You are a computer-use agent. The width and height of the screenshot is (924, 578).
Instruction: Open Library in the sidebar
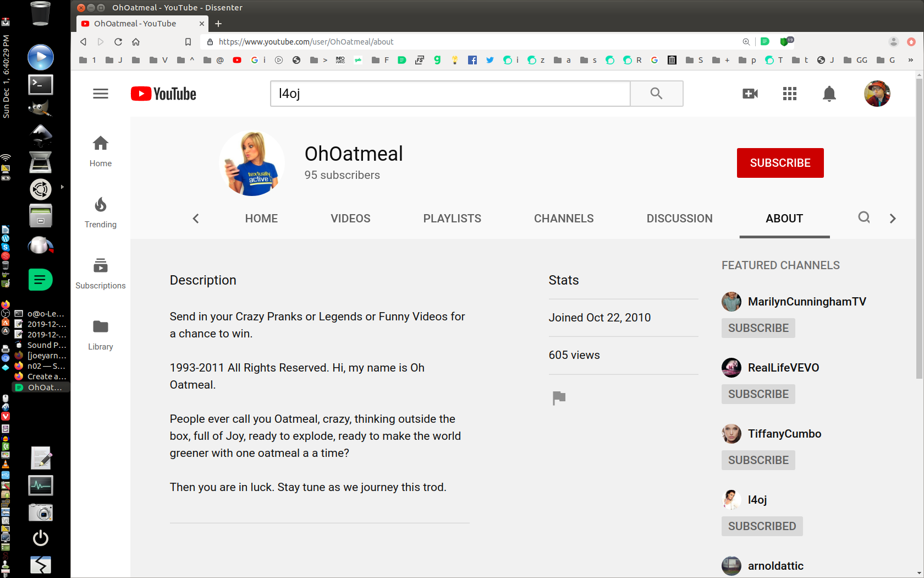(101, 335)
